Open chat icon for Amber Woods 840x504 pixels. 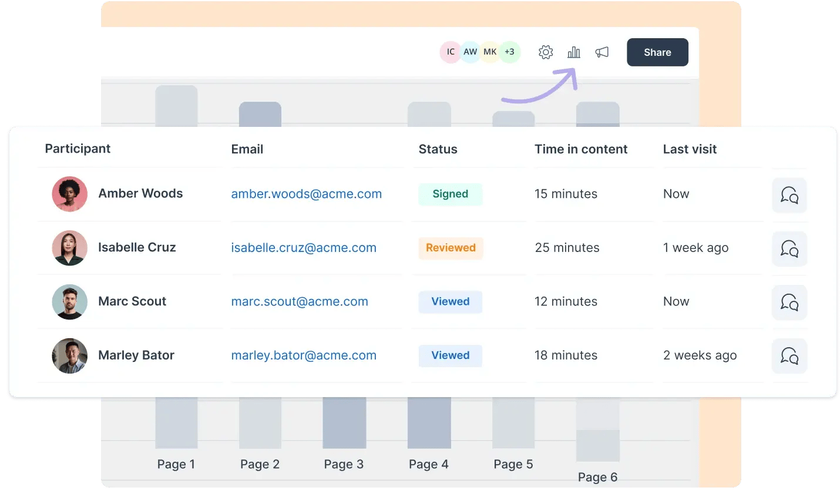(789, 195)
